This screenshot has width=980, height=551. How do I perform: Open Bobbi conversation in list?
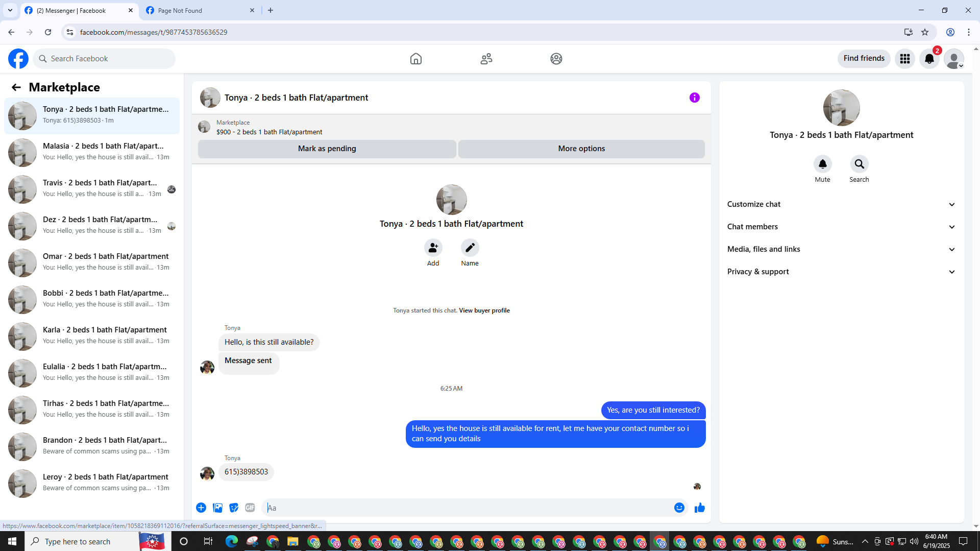(x=92, y=300)
